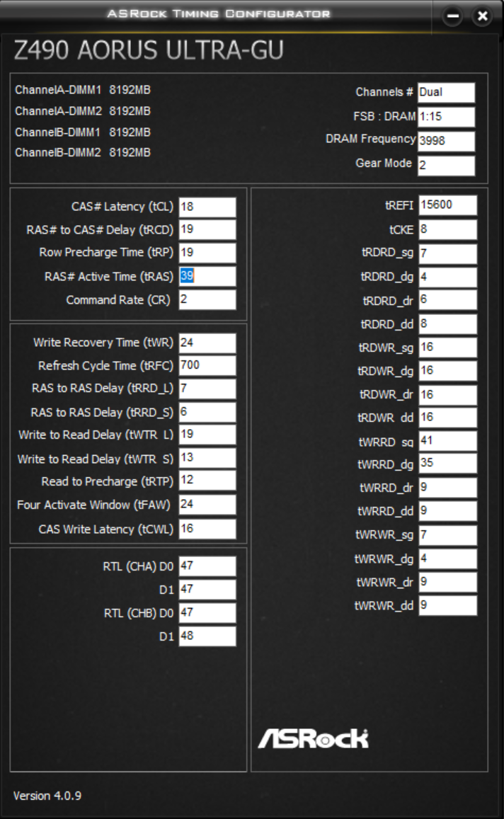Click the minimize window icon
This screenshot has width=504, height=819.
tap(453, 16)
